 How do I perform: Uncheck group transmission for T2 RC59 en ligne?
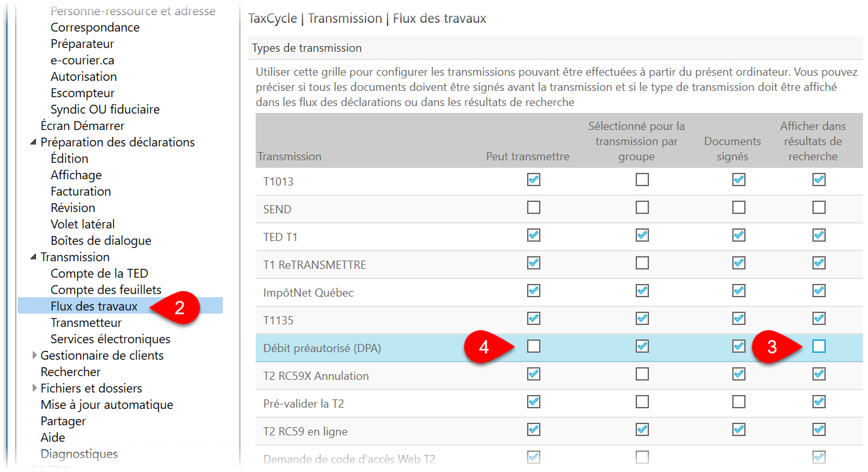642,430
